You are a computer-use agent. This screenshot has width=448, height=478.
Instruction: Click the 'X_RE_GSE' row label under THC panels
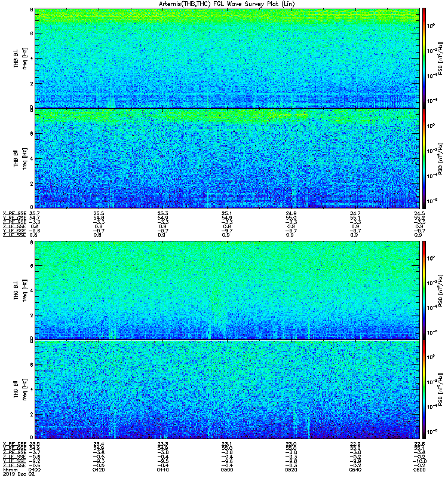pyautogui.click(x=14, y=444)
